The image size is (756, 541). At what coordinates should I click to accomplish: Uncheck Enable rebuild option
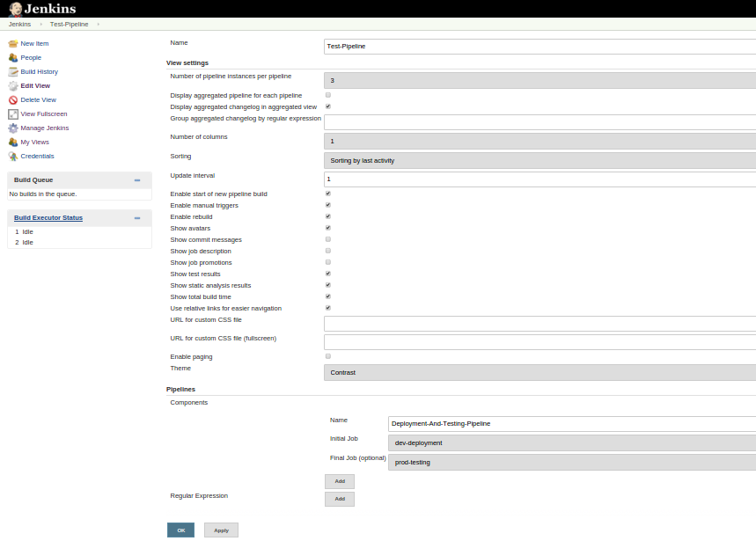(328, 216)
